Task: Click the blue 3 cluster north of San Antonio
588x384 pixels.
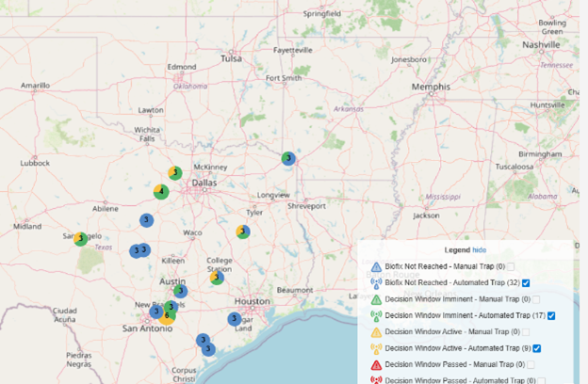Action: [156, 312]
